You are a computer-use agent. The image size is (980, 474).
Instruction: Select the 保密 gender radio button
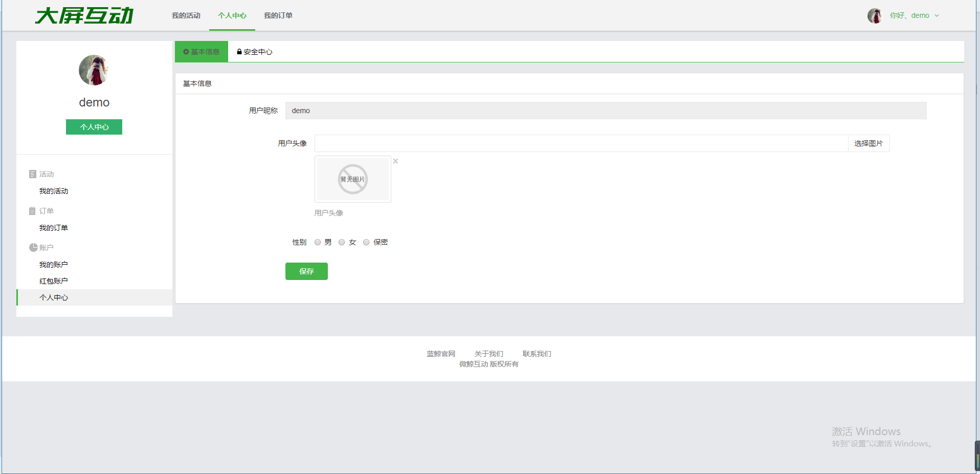366,243
